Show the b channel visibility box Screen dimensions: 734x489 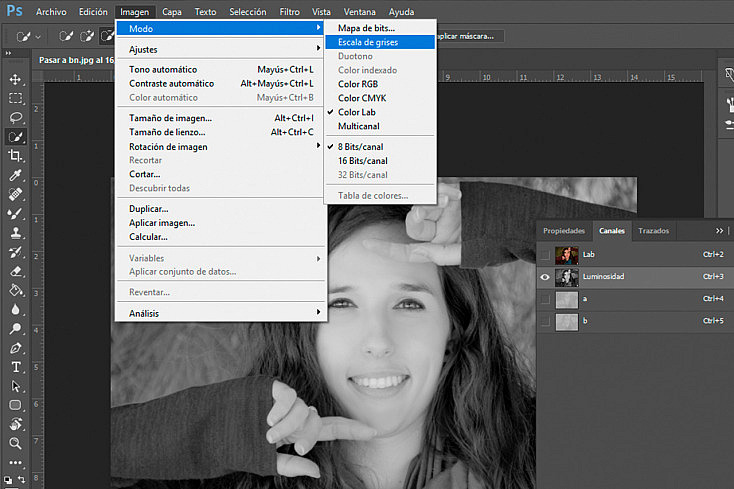(545, 321)
